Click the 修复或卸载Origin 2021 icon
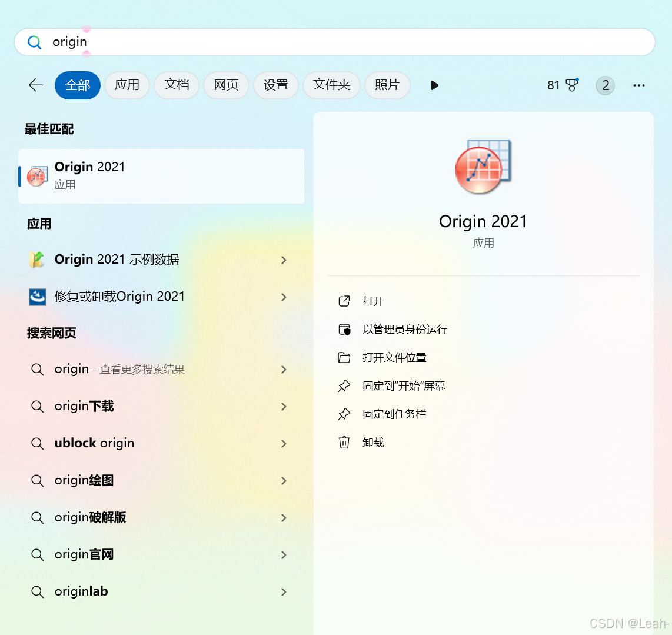Screen dimensions: 672x635 click(36, 297)
